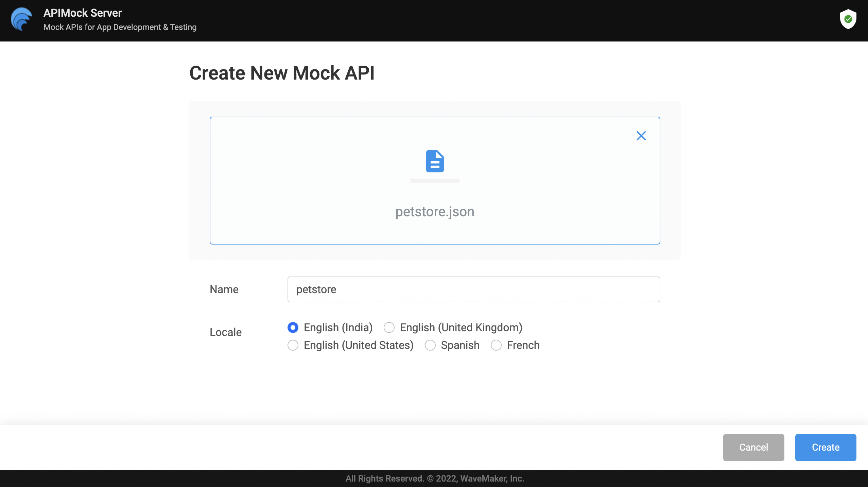Screen dimensions: 868x487
Task: Click the petstore Name input field
Action: (x=473, y=289)
